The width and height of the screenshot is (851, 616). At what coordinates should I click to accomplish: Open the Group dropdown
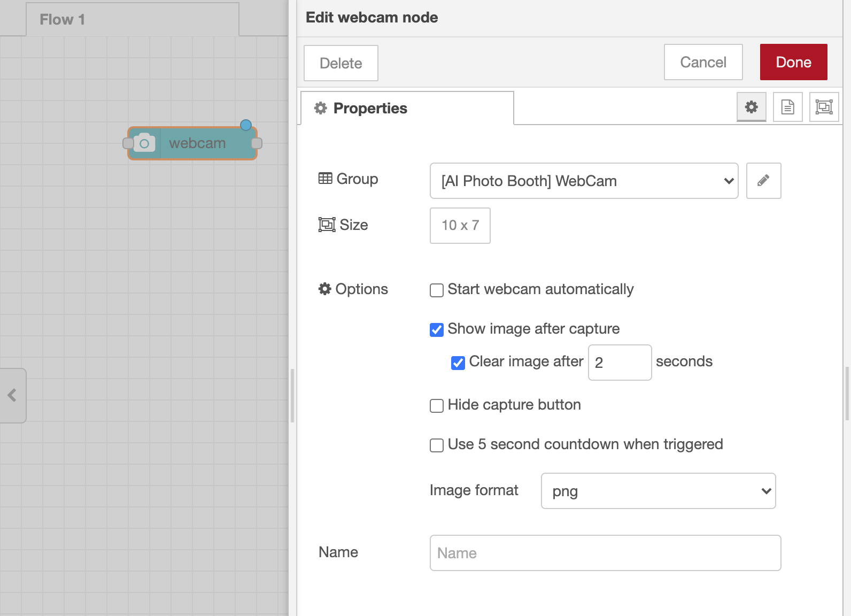coord(584,181)
